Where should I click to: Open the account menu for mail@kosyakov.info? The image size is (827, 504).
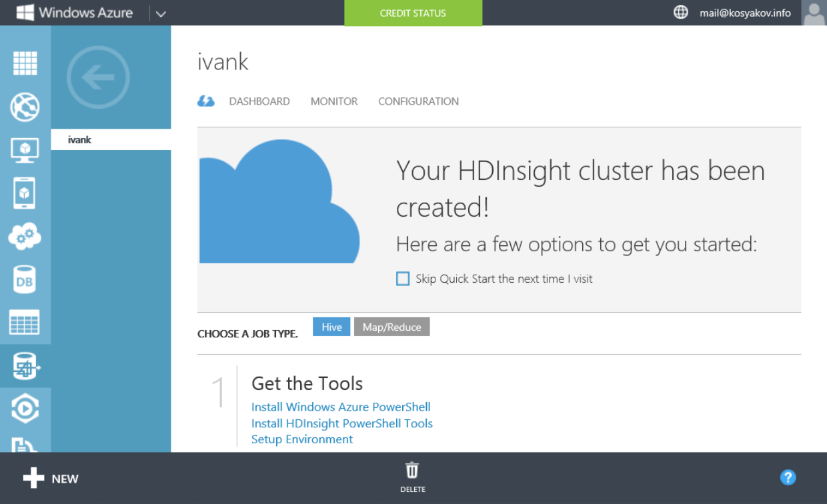tap(745, 13)
